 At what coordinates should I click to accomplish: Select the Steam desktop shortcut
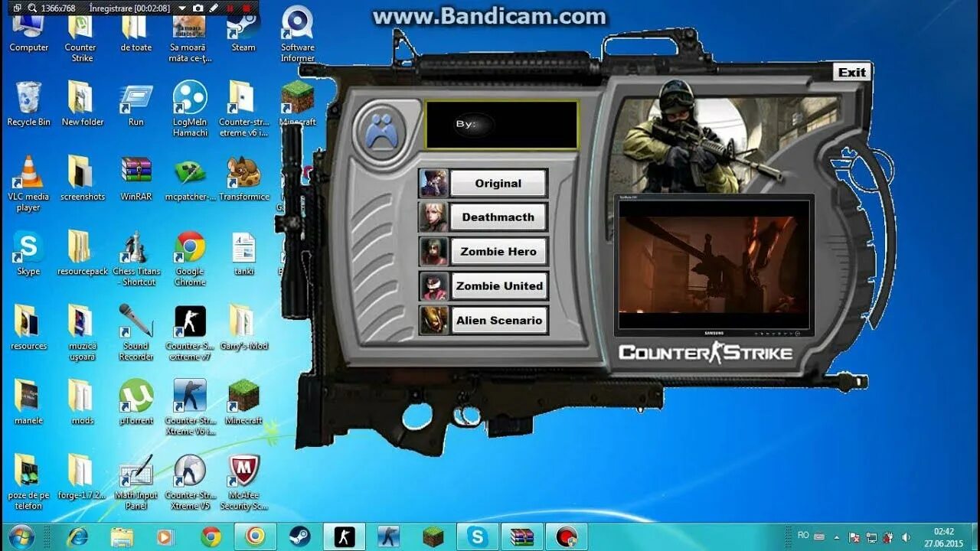click(x=243, y=31)
